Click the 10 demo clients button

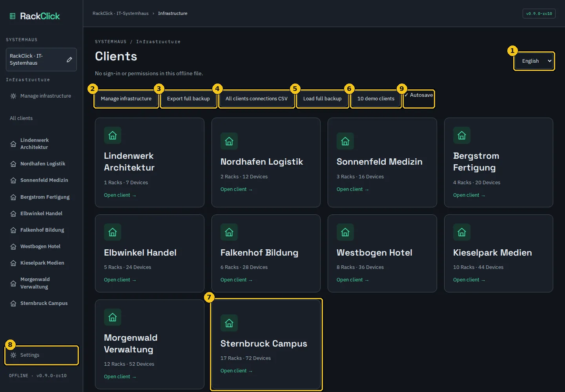point(376,99)
